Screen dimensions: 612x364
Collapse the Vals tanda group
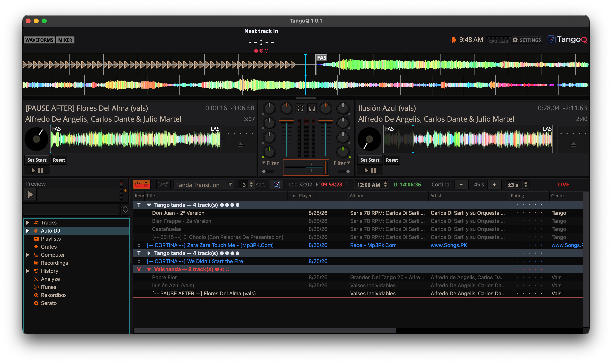[x=149, y=269]
